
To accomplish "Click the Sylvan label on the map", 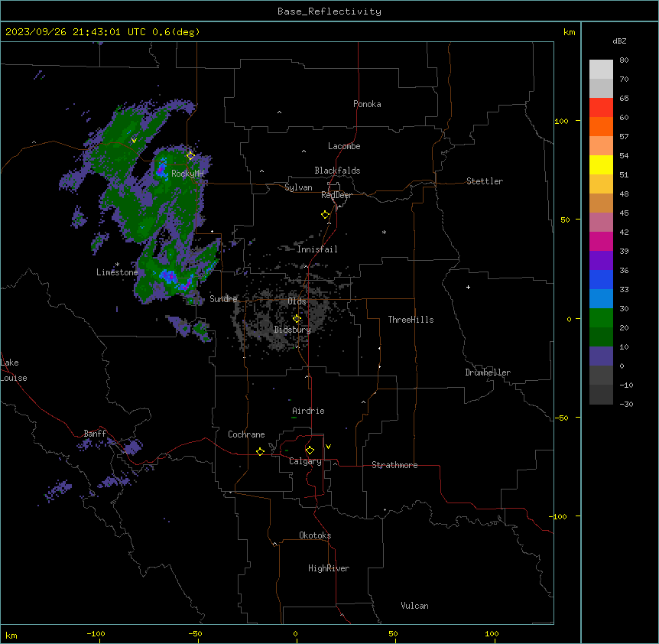I will tap(298, 187).
